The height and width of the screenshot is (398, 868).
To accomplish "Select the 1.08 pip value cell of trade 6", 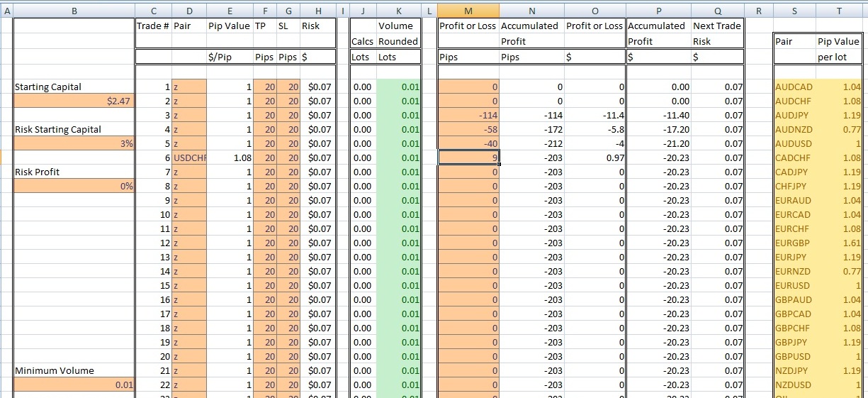I will [230, 157].
